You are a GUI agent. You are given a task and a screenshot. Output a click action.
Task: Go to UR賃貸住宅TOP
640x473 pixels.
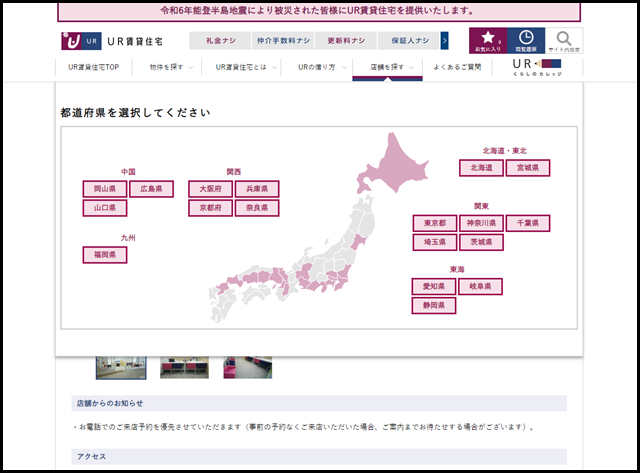click(94, 67)
